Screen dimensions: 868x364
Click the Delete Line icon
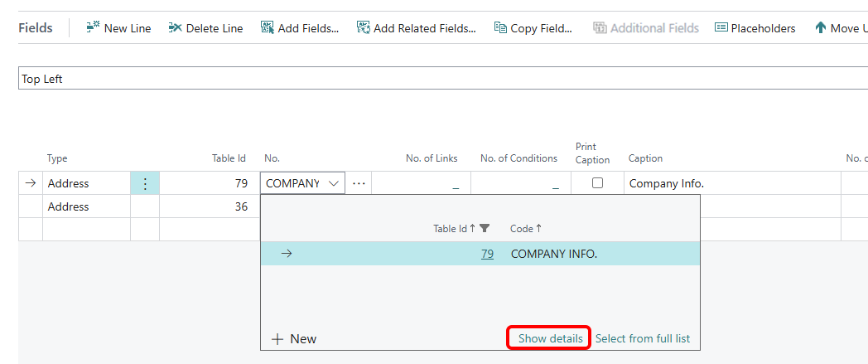(x=175, y=28)
